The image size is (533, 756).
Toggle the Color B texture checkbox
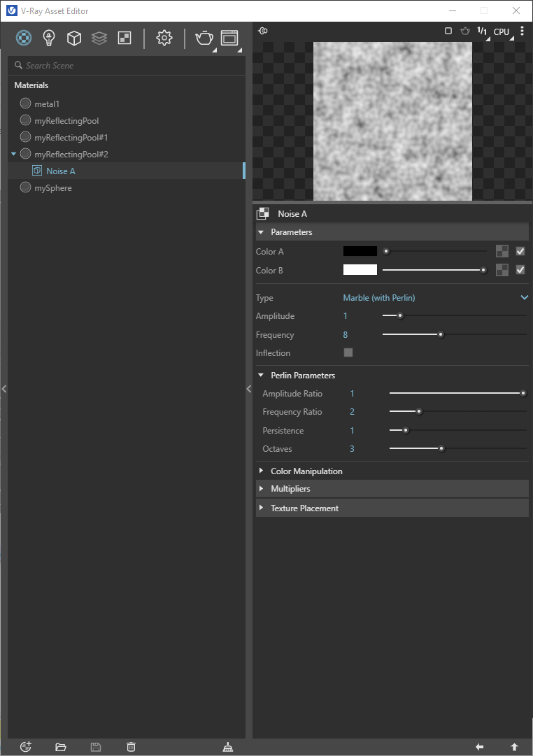click(x=520, y=270)
